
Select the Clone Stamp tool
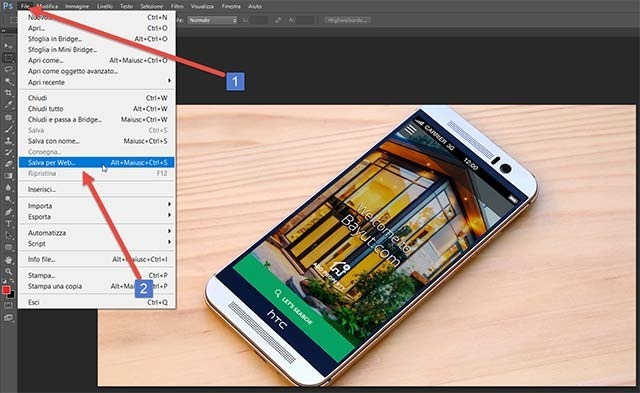tap(8, 141)
